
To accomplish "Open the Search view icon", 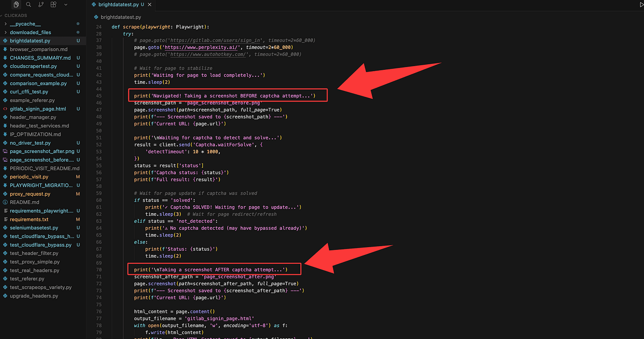I will click(29, 5).
